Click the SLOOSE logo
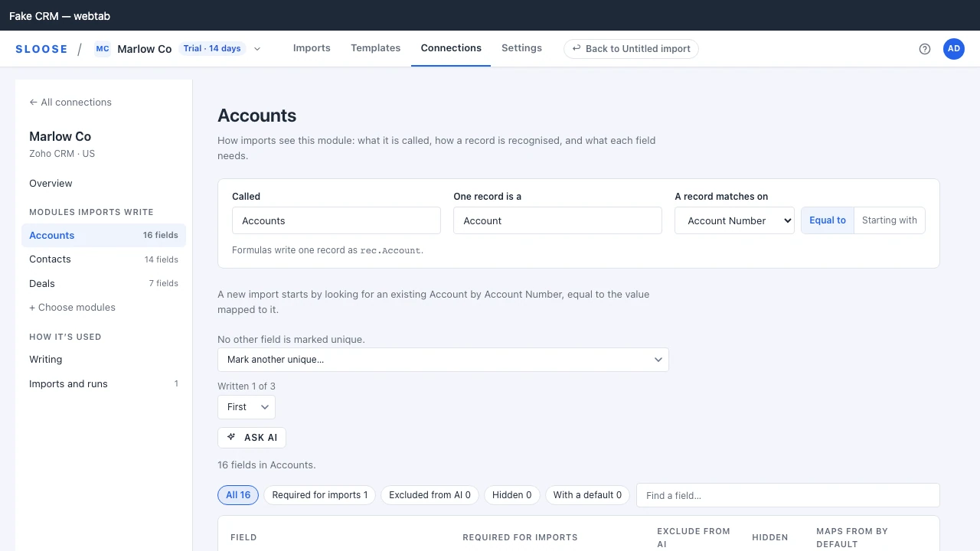 41,49
